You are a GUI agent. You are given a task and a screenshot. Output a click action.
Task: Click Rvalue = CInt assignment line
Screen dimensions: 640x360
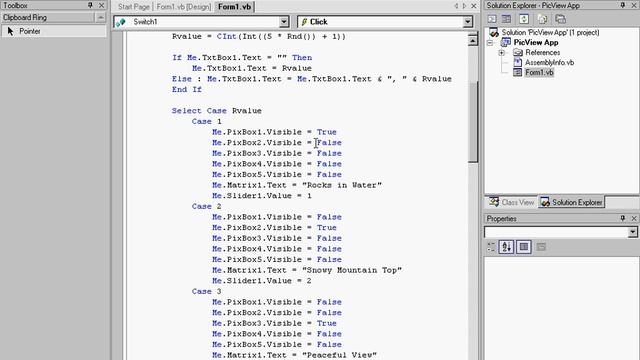click(259, 37)
